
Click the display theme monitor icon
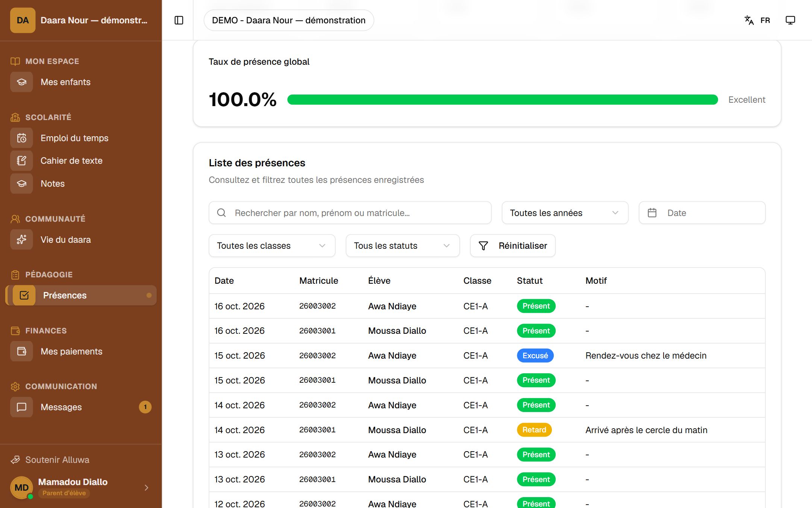coord(790,20)
